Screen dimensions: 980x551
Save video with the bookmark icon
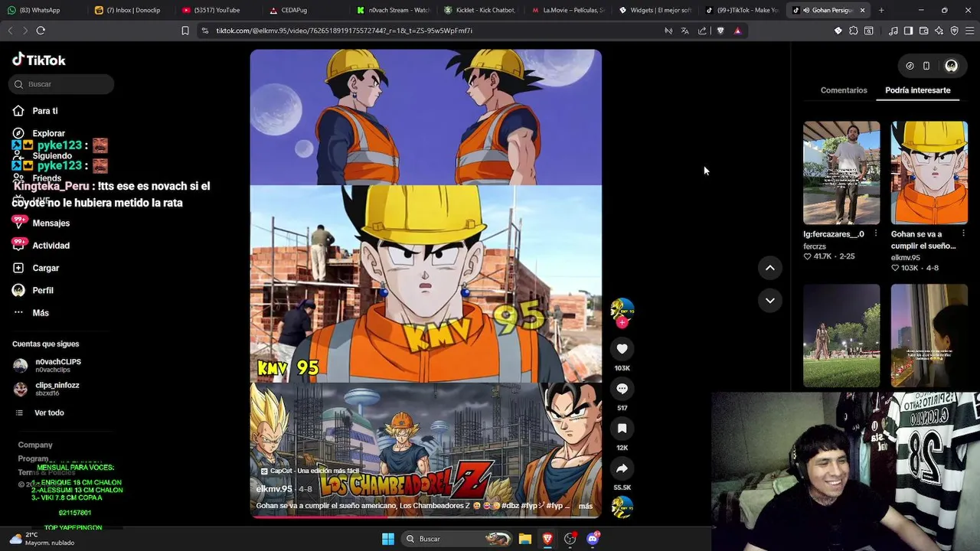[622, 429]
